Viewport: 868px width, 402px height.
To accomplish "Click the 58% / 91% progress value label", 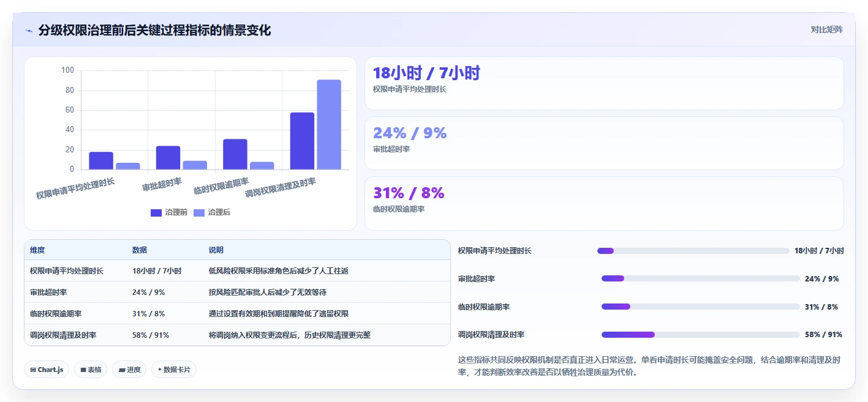I will [823, 335].
